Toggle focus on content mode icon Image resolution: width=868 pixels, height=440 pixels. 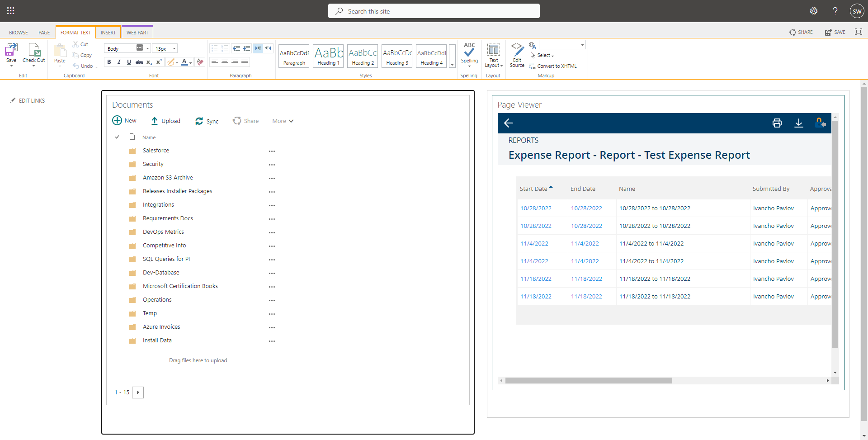[858, 32]
